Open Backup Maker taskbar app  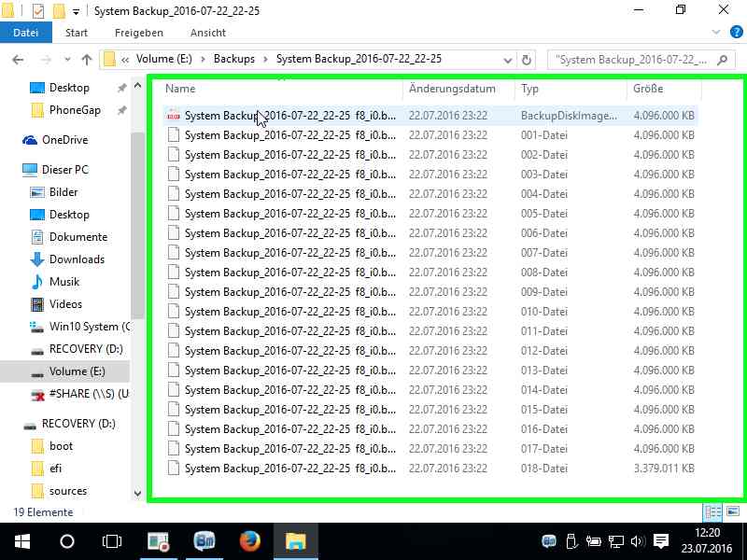tap(204, 541)
